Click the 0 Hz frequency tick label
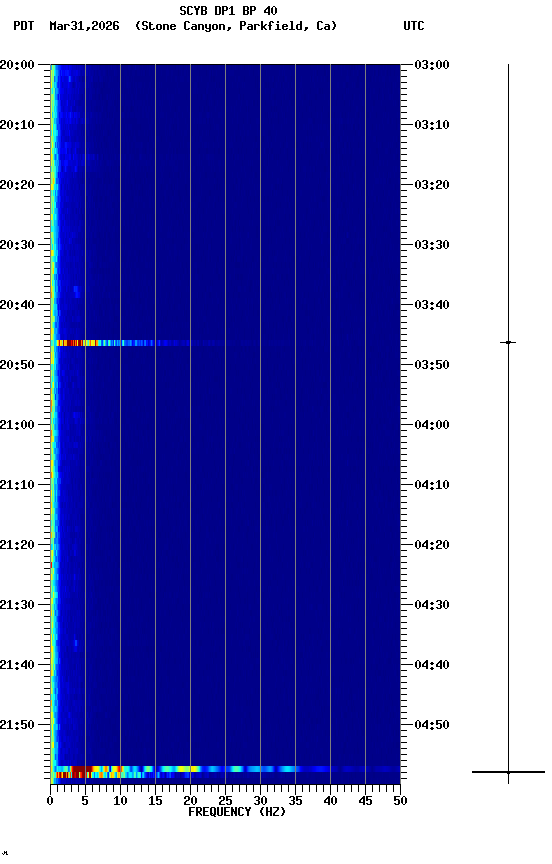This screenshot has height=864, width=552. (50, 801)
